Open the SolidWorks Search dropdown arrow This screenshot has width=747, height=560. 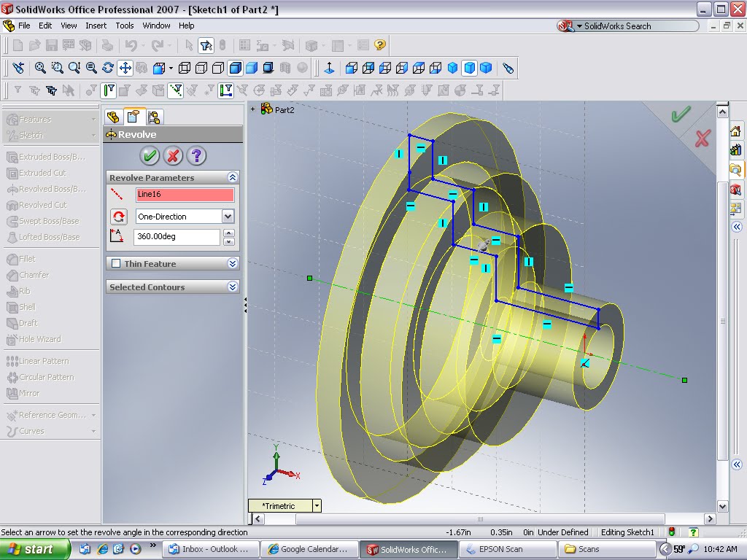point(579,26)
